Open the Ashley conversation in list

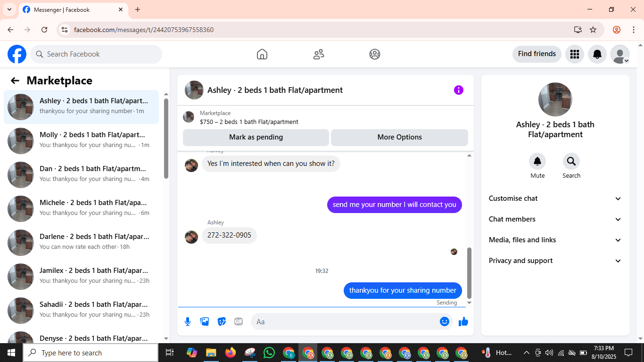(x=81, y=107)
